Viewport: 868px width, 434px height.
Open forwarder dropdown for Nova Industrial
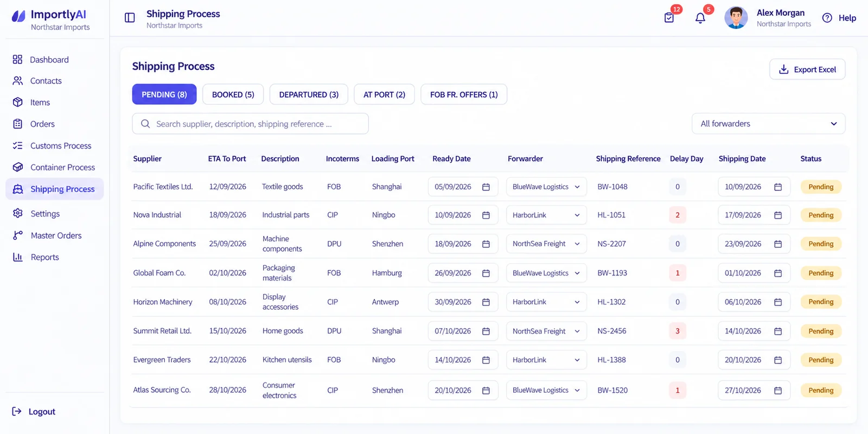coord(546,215)
